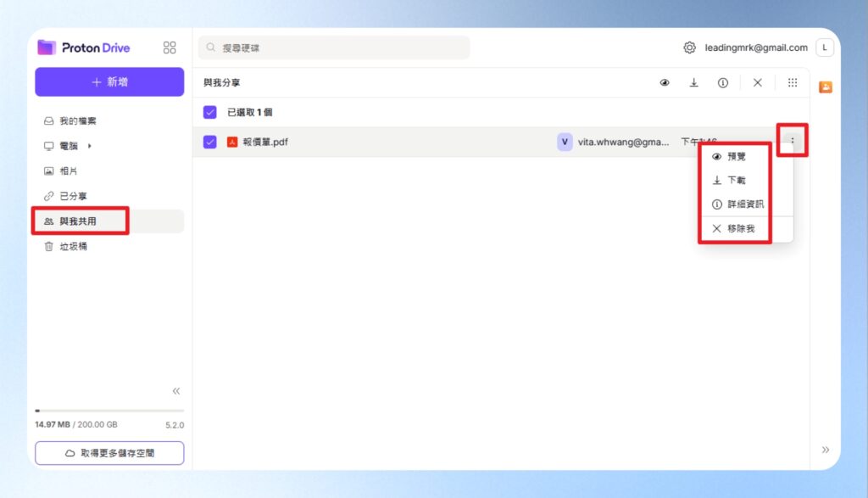Select 與我共用 in the sidebar
Viewport: 868px width, 498px height.
[x=109, y=221]
